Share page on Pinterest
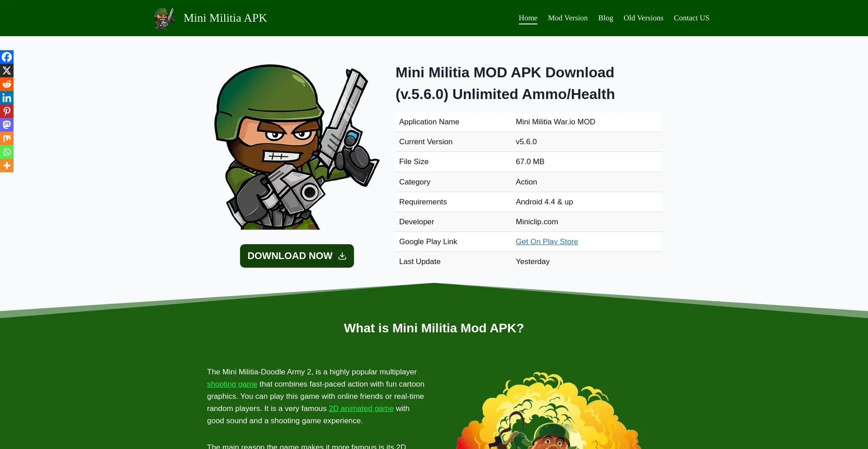Screen dimensions: 868x449 coord(7,111)
